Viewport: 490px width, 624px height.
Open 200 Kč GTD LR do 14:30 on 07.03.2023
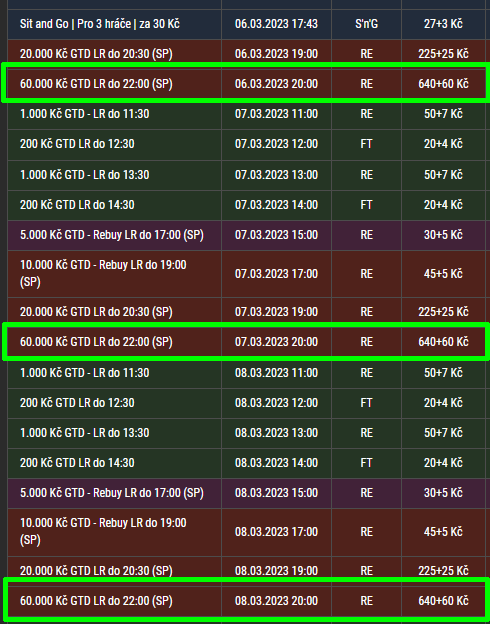pyautogui.click(x=247, y=205)
